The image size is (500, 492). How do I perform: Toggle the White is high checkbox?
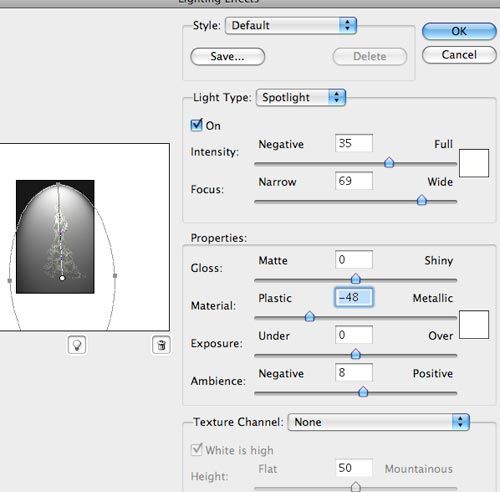[x=196, y=449]
